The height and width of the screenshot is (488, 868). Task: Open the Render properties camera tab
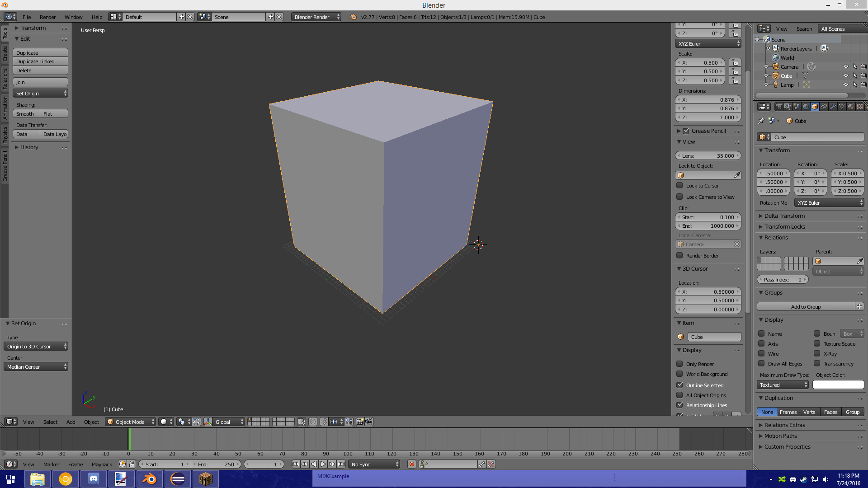coord(778,107)
